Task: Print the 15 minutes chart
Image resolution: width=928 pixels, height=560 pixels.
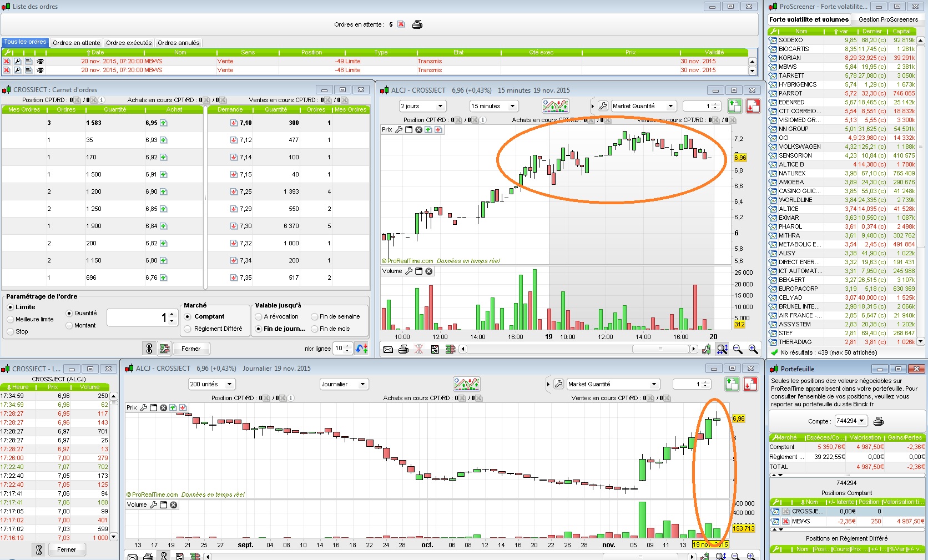Action: pos(404,349)
